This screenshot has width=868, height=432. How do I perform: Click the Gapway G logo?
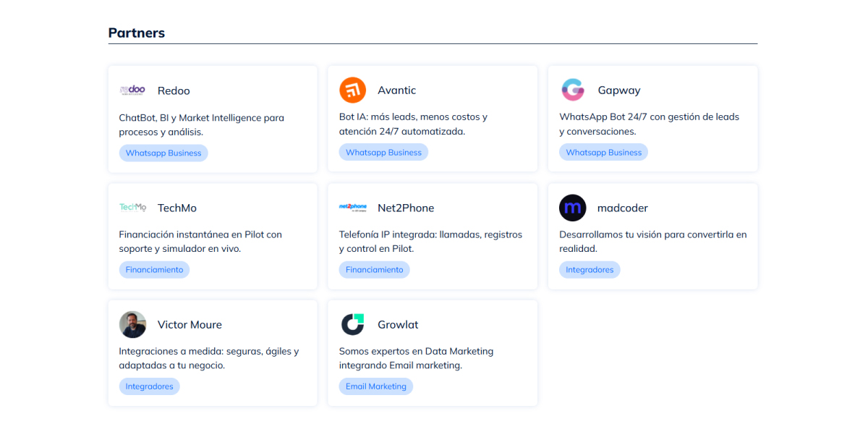pos(573,90)
